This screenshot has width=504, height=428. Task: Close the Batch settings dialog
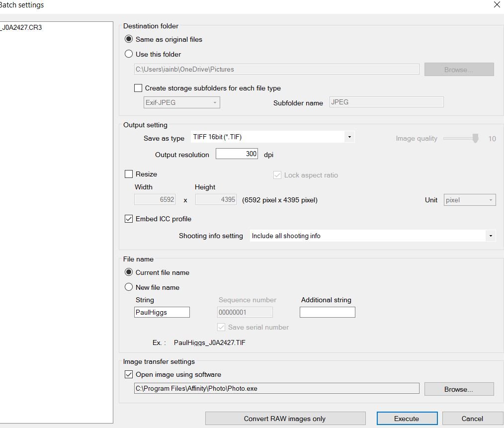(x=497, y=4)
